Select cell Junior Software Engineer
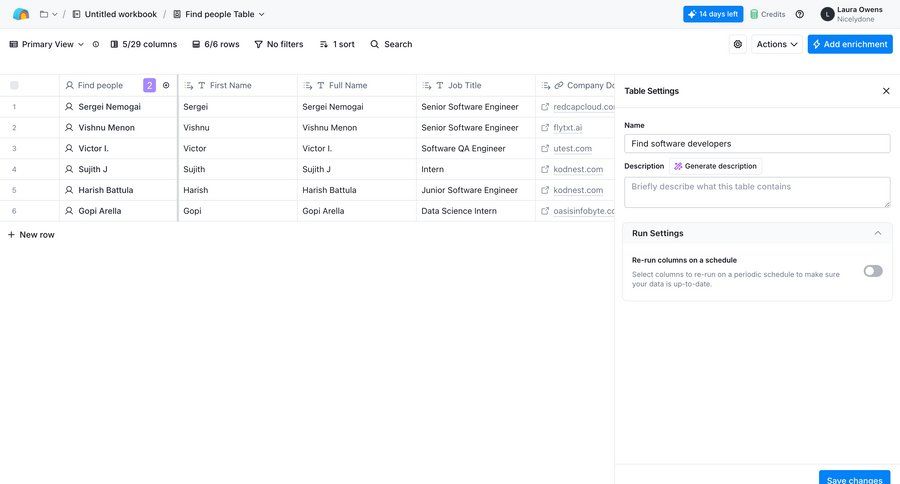The width and height of the screenshot is (900, 484). coord(475,190)
